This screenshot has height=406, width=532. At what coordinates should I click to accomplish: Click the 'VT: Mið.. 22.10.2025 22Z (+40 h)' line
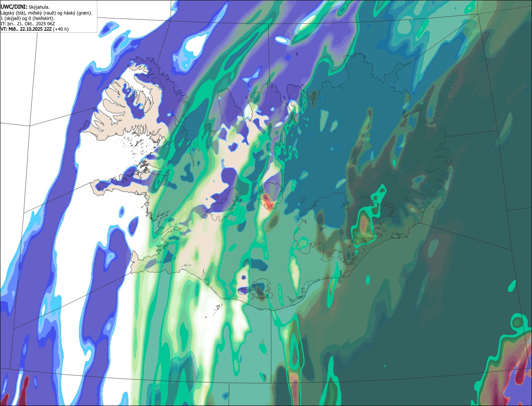tap(34, 29)
